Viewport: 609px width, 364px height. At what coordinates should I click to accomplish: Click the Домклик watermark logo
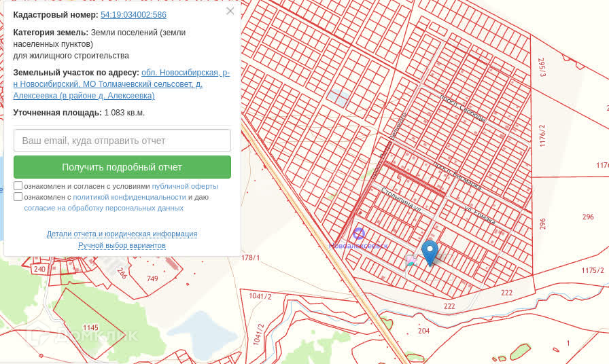(x=82, y=335)
